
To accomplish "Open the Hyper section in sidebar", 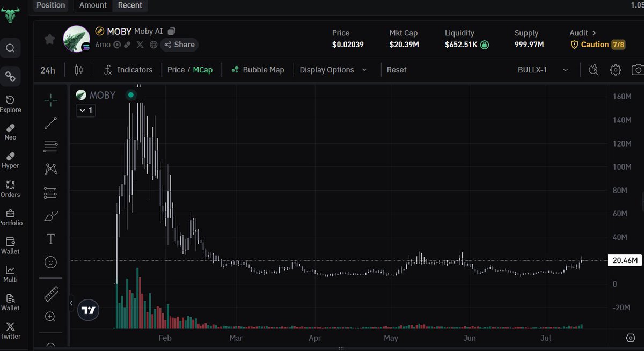I will click(10, 160).
